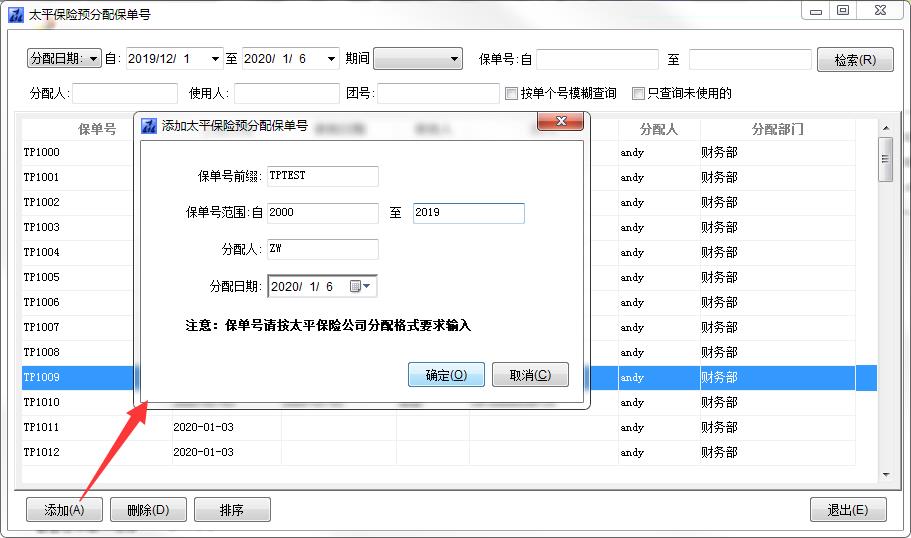Click the 排序 sort button
The width and height of the screenshot is (911, 538).
click(x=232, y=510)
